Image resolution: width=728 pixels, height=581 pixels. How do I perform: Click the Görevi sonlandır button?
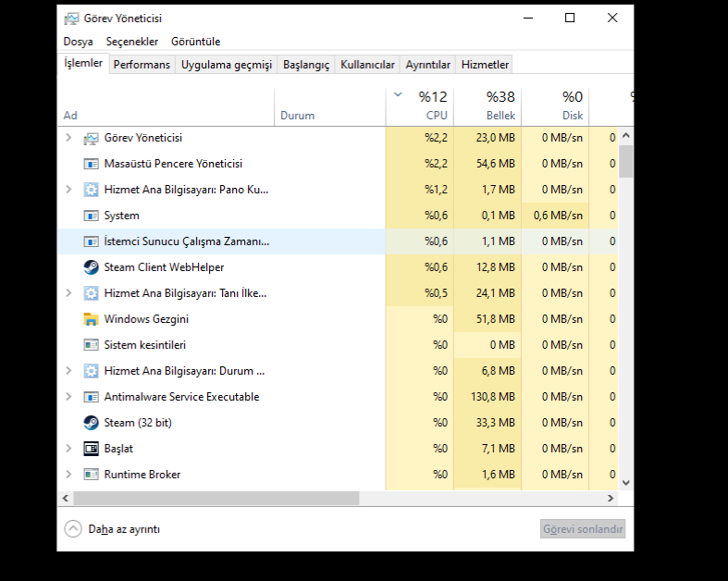coord(583,529)
